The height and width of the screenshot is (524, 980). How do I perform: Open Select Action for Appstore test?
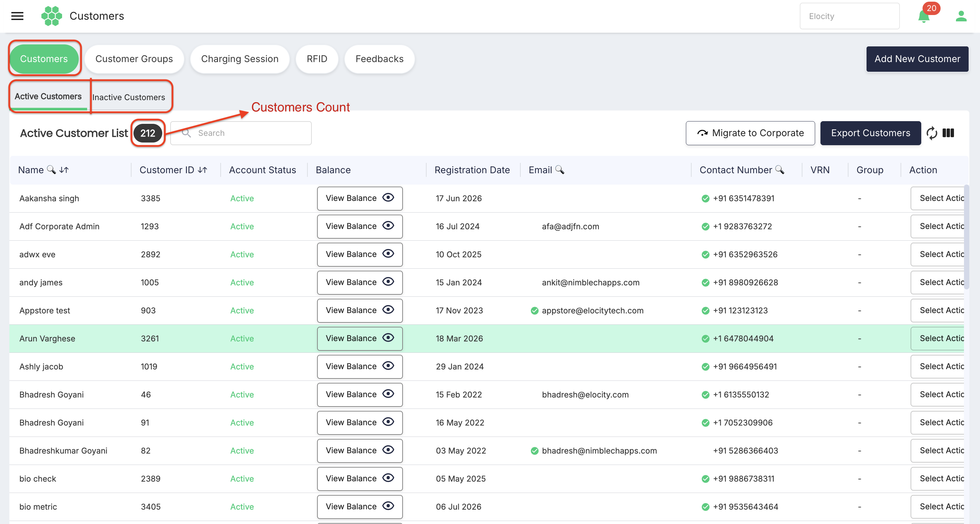(937, 310)
